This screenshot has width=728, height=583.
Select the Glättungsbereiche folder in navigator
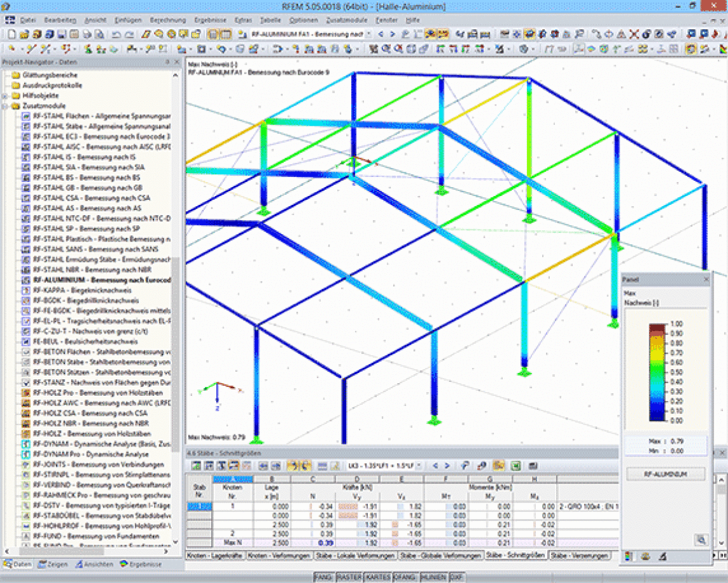pyautogui.click(x=49, y=75)
